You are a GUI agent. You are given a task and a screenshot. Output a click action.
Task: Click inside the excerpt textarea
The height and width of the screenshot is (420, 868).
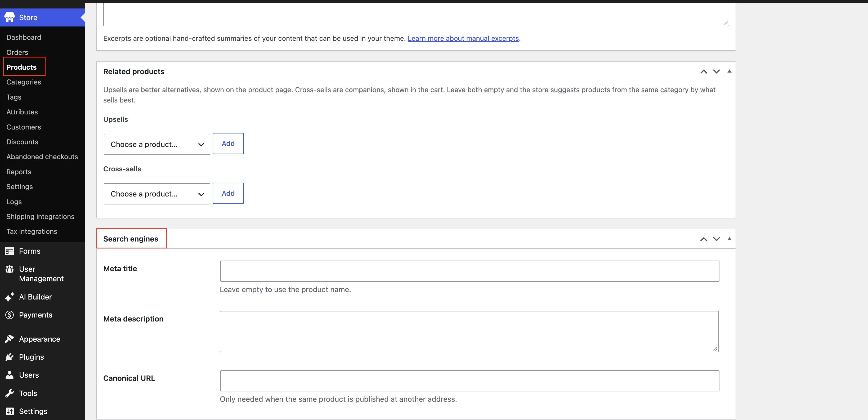[x=416, y=14]
